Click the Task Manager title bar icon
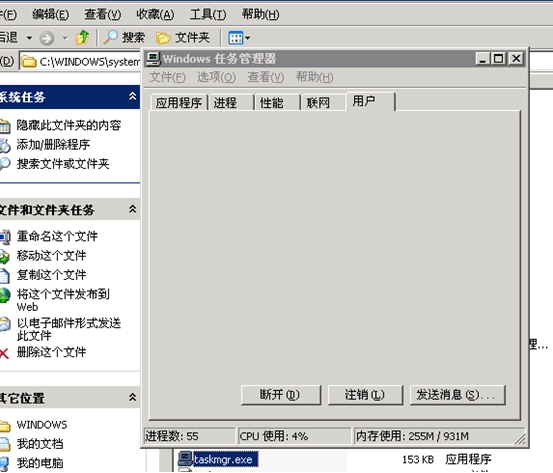553x473 pixels. coord(153,59)
